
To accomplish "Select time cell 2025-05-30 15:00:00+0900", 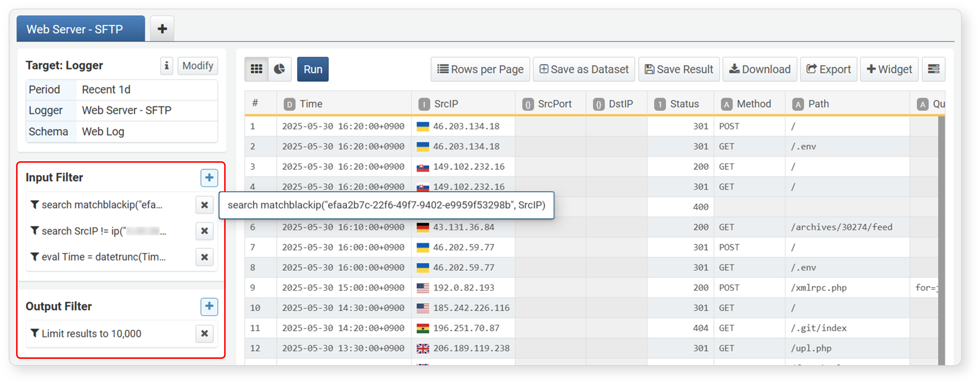I will tap(344, 288).
